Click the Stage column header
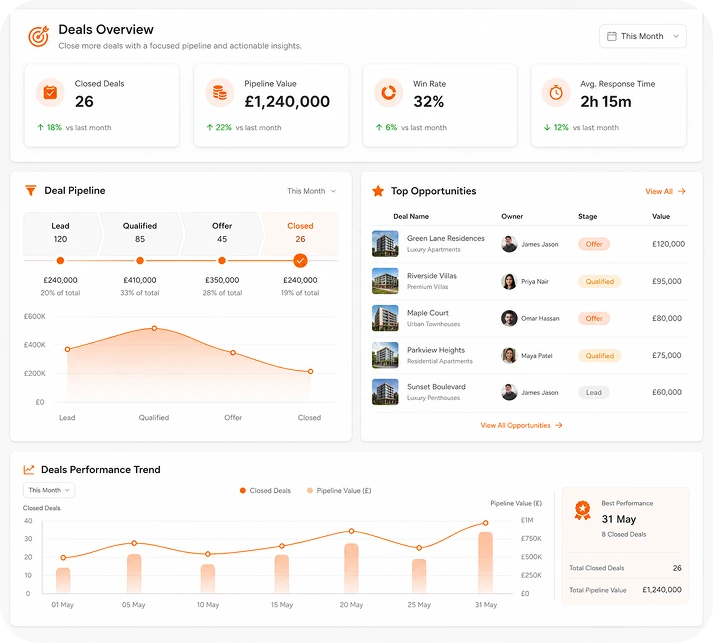The image size is (713, 643). click(587, 216)
